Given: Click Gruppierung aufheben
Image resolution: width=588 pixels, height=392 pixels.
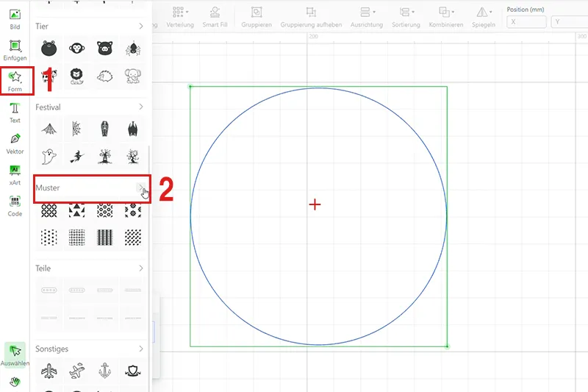Looking at the screenshot, I should pos(311,18).
